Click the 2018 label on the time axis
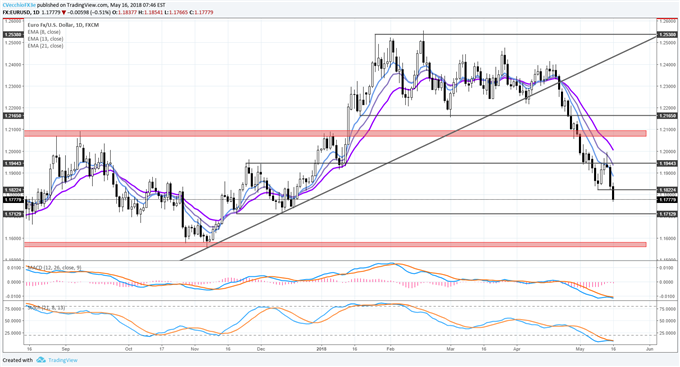 321,348
